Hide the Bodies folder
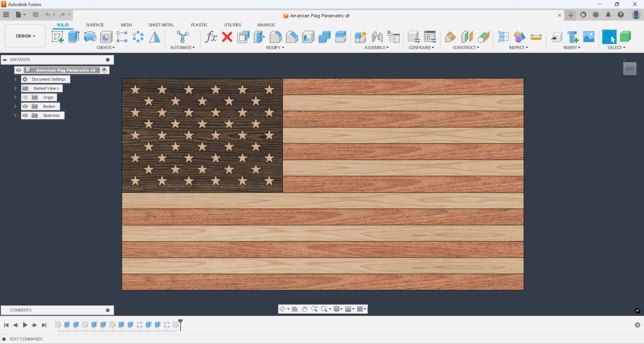 [x=25, y=106]
